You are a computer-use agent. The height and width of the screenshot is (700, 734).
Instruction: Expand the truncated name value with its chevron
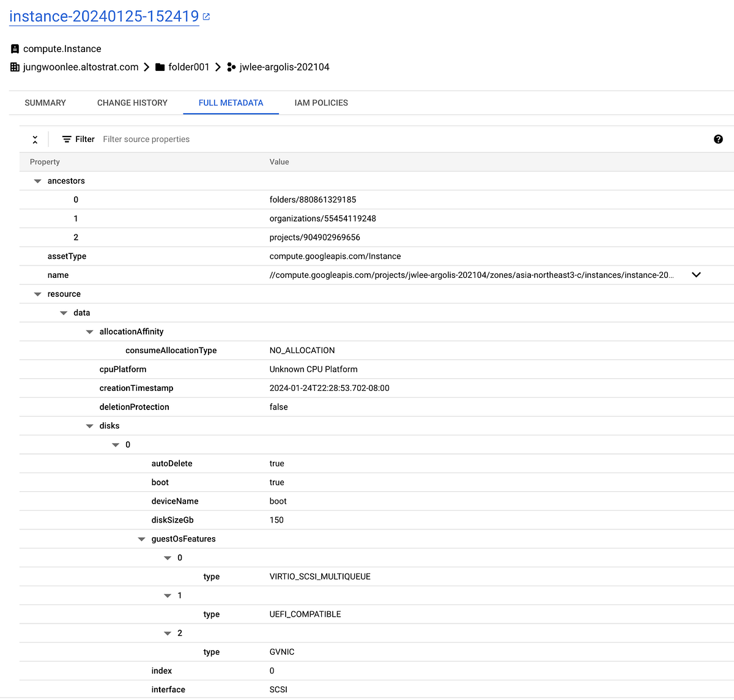[x=696, y=275]
